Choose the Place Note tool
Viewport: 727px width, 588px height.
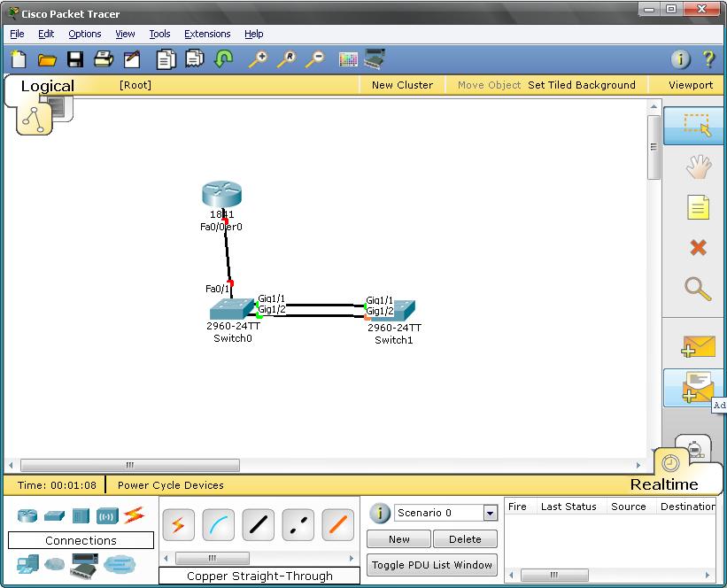[x=699, y=207]
